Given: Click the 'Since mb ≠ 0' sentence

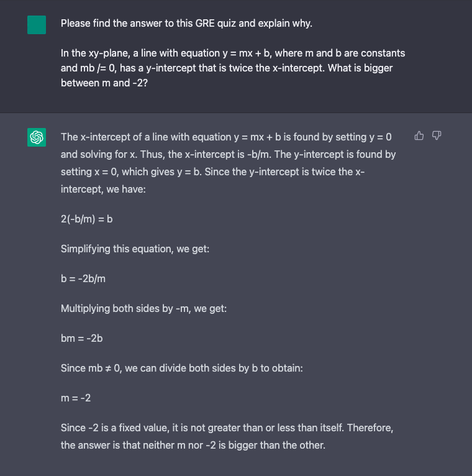Looking at the screenshot, I should point(181,368).
